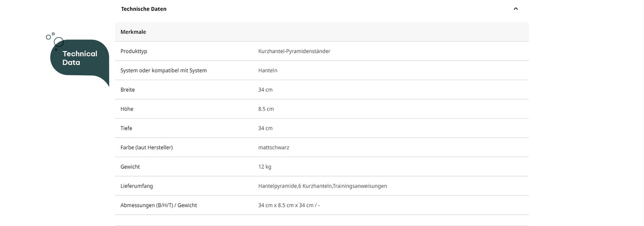This screenshot has height=226, width=644.
Task: Click the Technische Daten heading
Action: pyautogui.click(x=143, y=9)
